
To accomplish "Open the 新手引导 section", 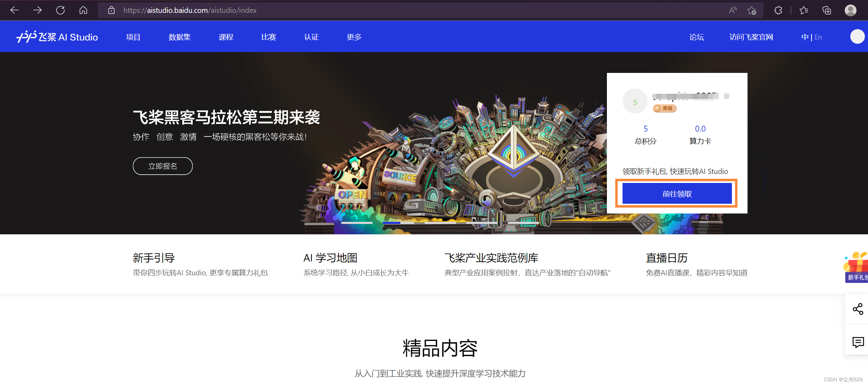I will click(200, 265).
